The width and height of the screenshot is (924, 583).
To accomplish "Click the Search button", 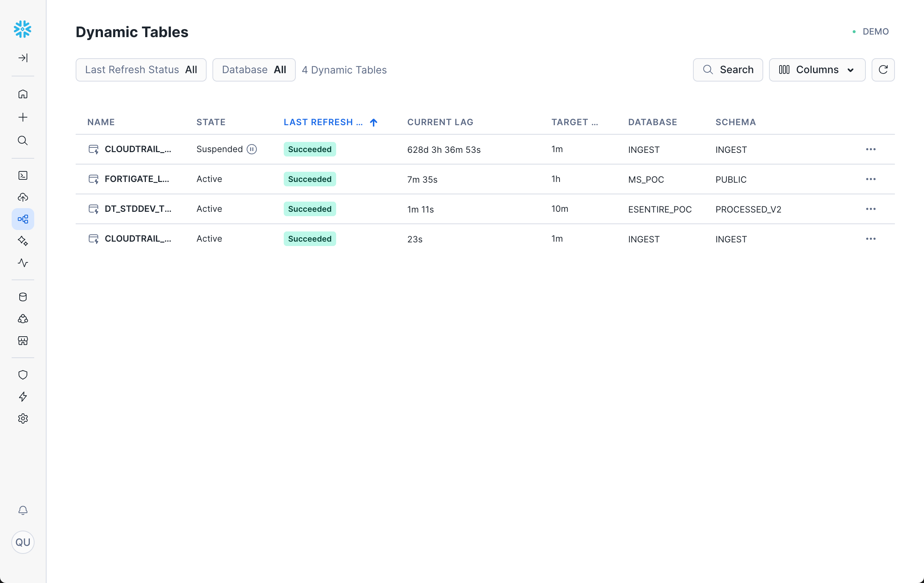I will tap(728, 70).
